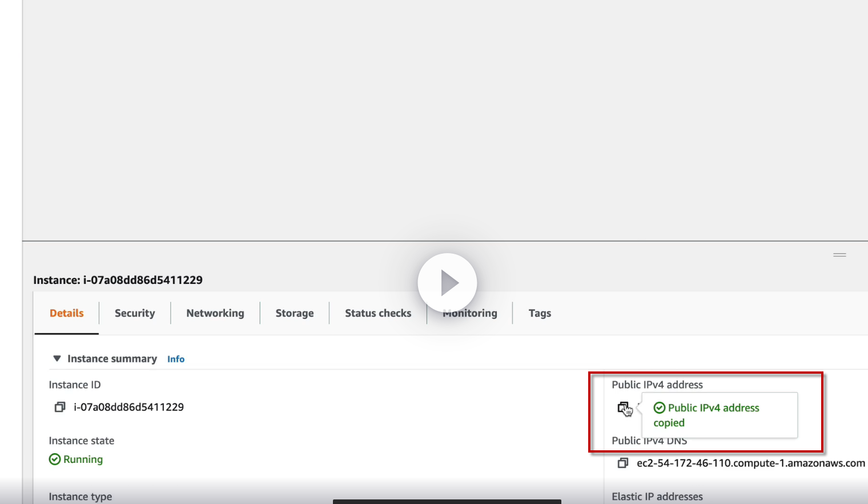
Task: Show the Tags tab
Action: pyautogui.click(x=540, y=313)
